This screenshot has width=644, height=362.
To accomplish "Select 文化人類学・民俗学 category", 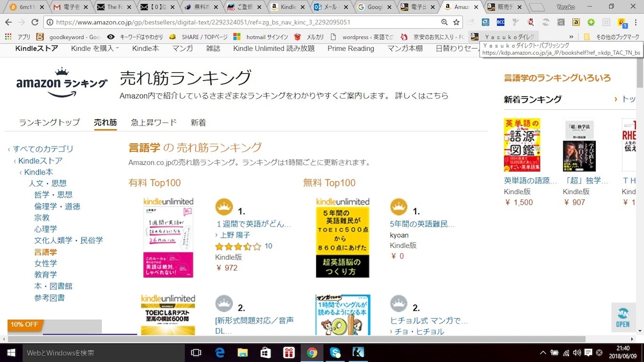I will pos(69,240).
